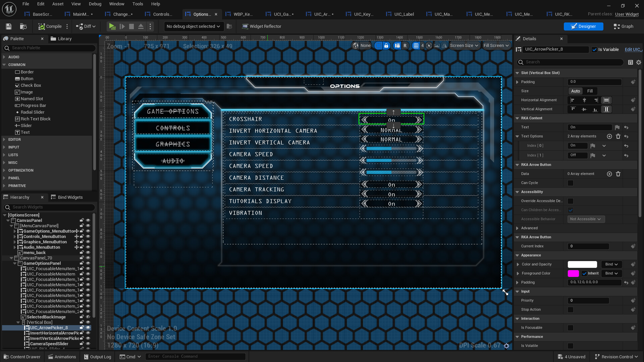
Task: Open the Content Drawer
Action: [x=21, y=356]
